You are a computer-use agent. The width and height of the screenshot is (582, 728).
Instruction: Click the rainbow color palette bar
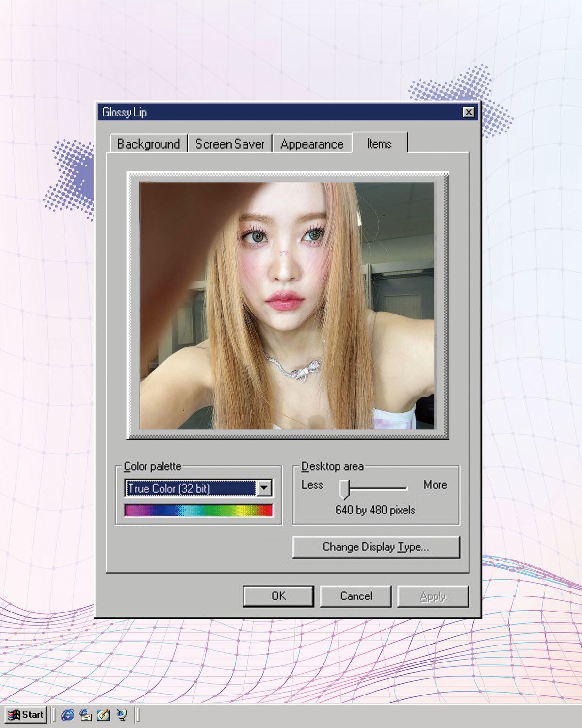tap(198, 510)
